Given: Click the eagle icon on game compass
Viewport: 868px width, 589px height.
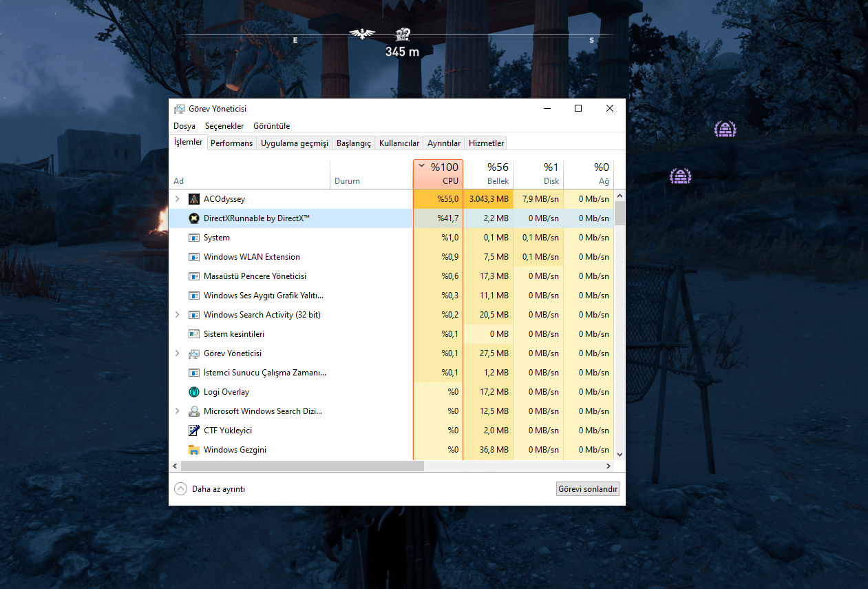Looking at the screenshot, I should pos(361,34).
